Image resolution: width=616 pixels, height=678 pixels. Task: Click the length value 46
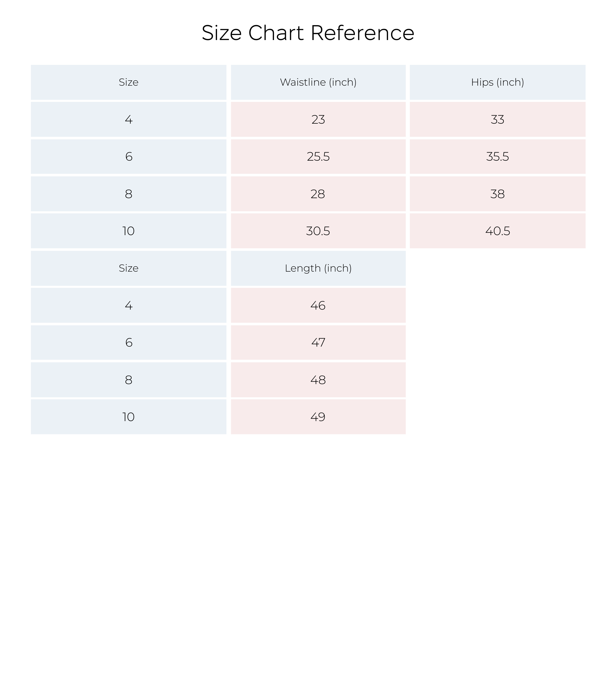tap(318, 305)
